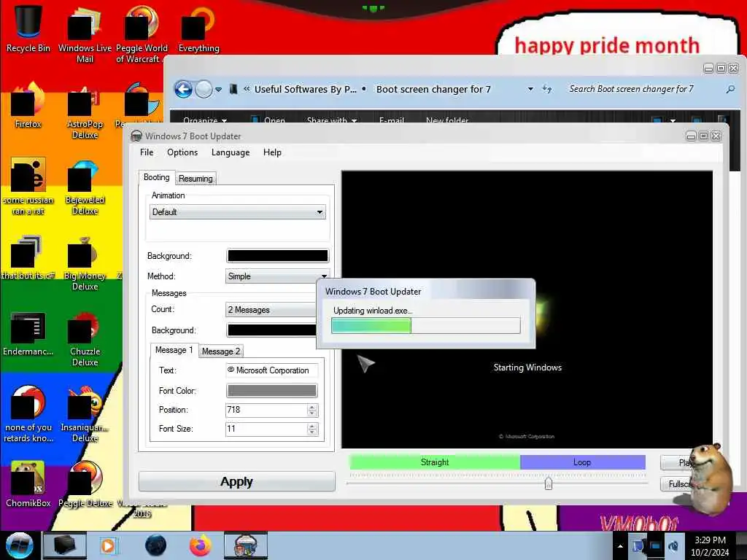Open Firefox taskbar icon
The height and width of the screenshot is (560, 747).
[x=200, y=545]
